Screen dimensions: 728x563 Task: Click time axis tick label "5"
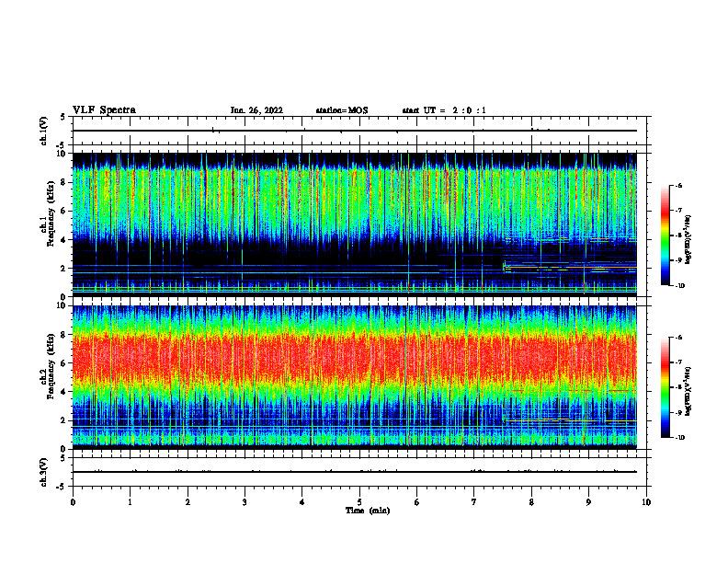point(359,502)
